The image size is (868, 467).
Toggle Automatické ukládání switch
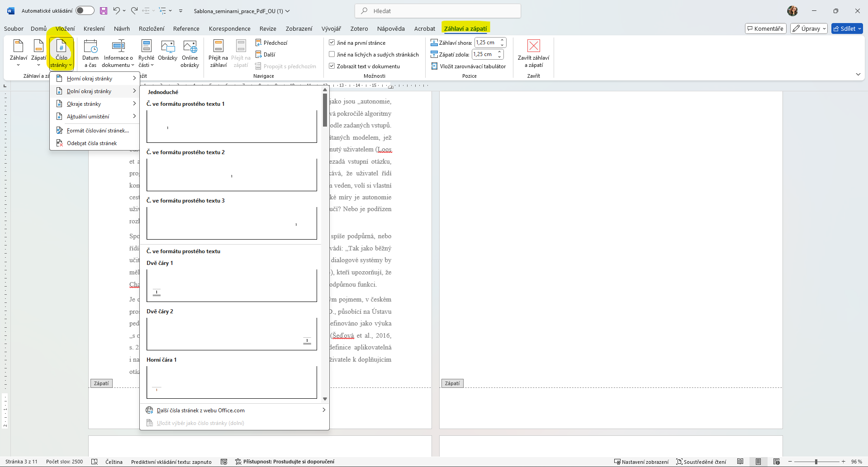(x=85, y=11)
